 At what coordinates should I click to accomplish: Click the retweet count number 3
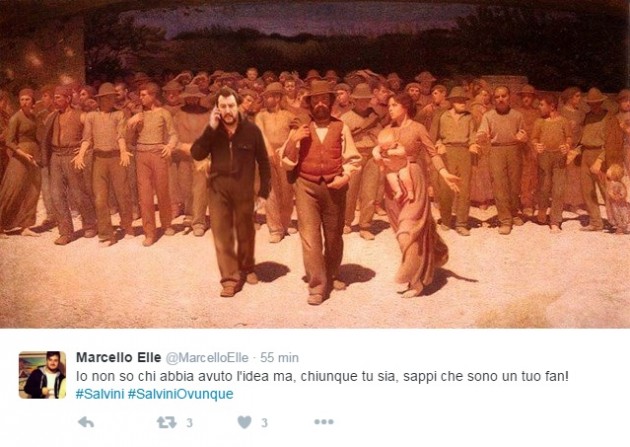pyautogui.click(x=189, y=423)
